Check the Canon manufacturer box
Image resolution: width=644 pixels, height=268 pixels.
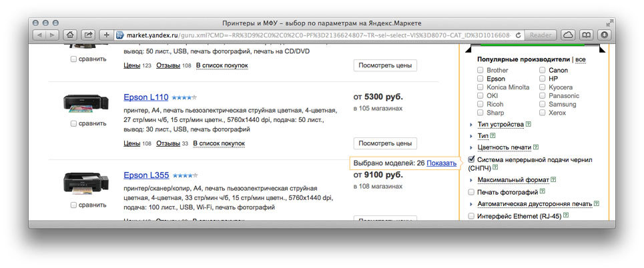543,70
